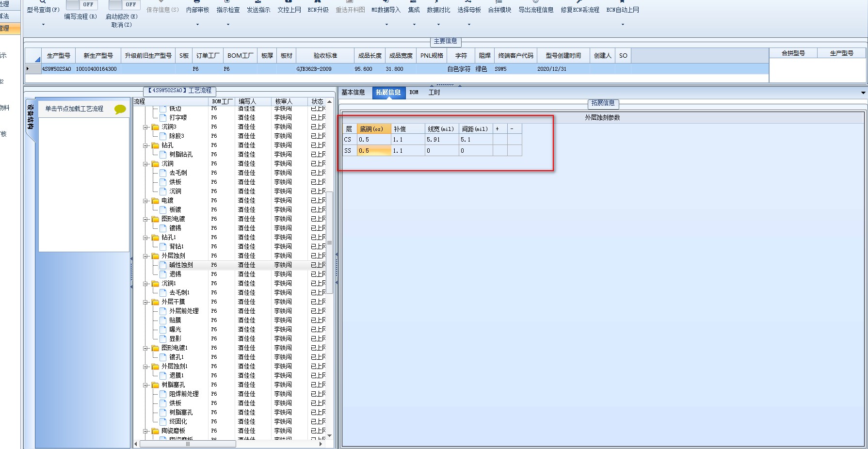
Task: Click the - column header in etching table
Action: 514,129
